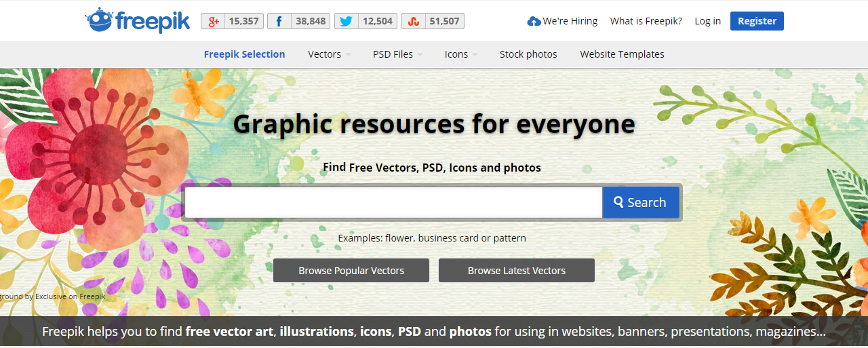Expand the Vectors dropdown arrow
The image size is (868, 348).
point(348,55)
